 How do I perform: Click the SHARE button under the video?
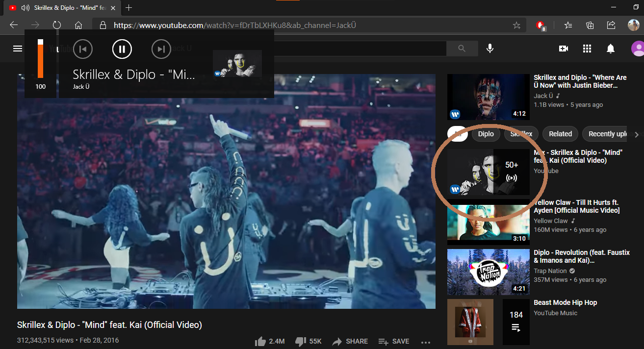coord(350,341)
